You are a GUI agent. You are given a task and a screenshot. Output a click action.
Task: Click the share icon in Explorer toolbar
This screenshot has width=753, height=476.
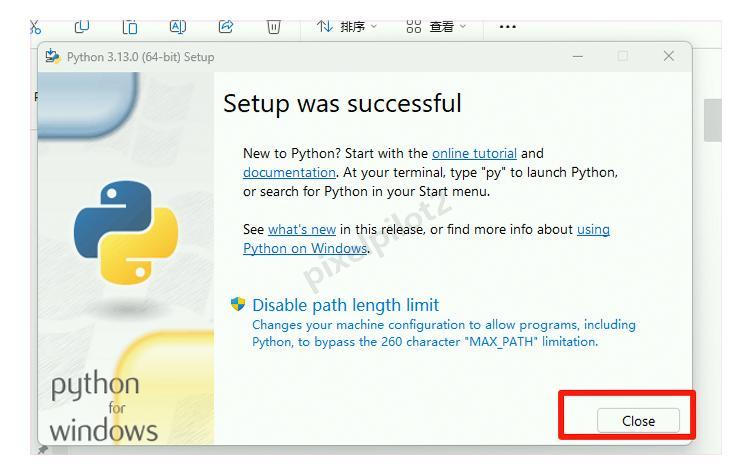226,26
